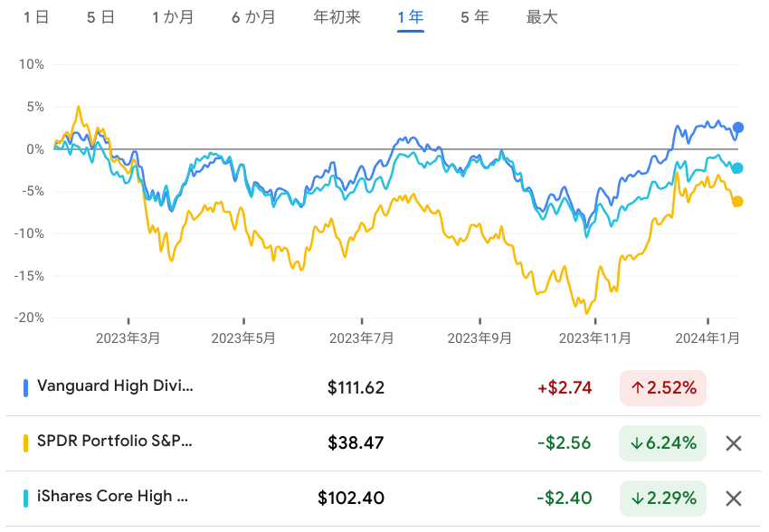769x532 pixels.
Task: Open Vanguard High Divi... fund row
Action: point(383,388)
